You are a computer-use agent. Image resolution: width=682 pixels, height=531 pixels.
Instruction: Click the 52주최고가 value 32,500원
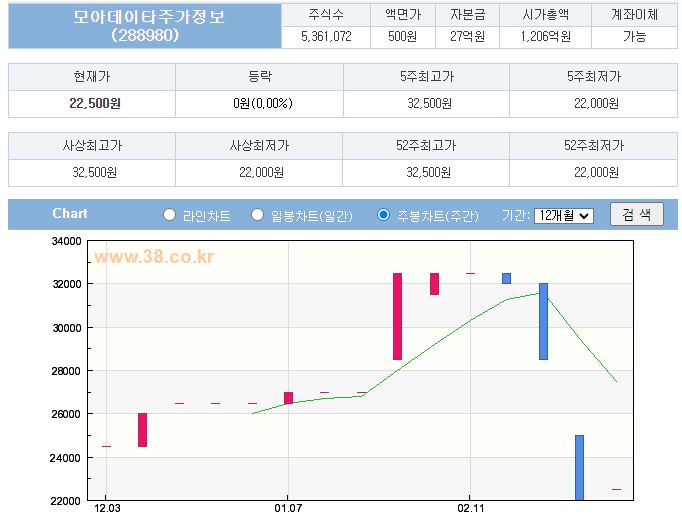(428, 173)
